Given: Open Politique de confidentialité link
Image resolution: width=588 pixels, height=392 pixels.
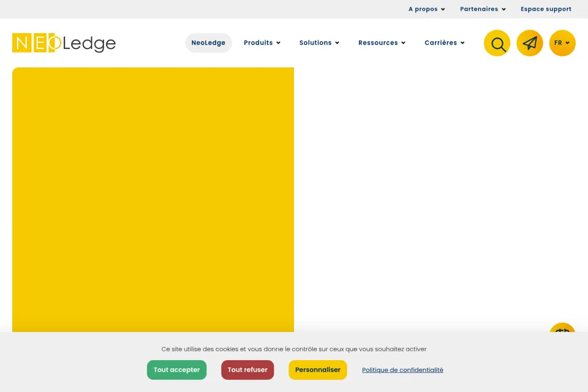Looking at the screenshot, I should click(402, 370).
